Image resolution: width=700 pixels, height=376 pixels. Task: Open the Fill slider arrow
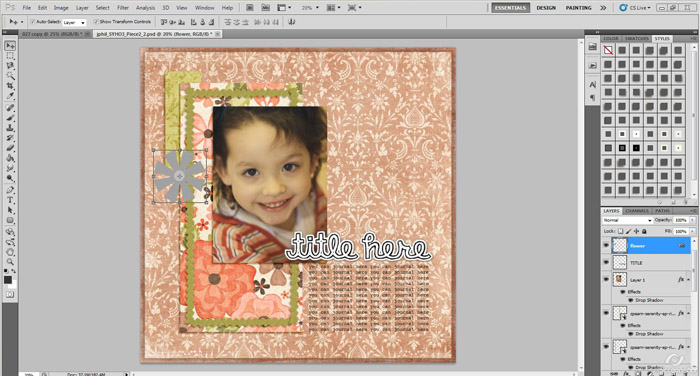(692, 231)
